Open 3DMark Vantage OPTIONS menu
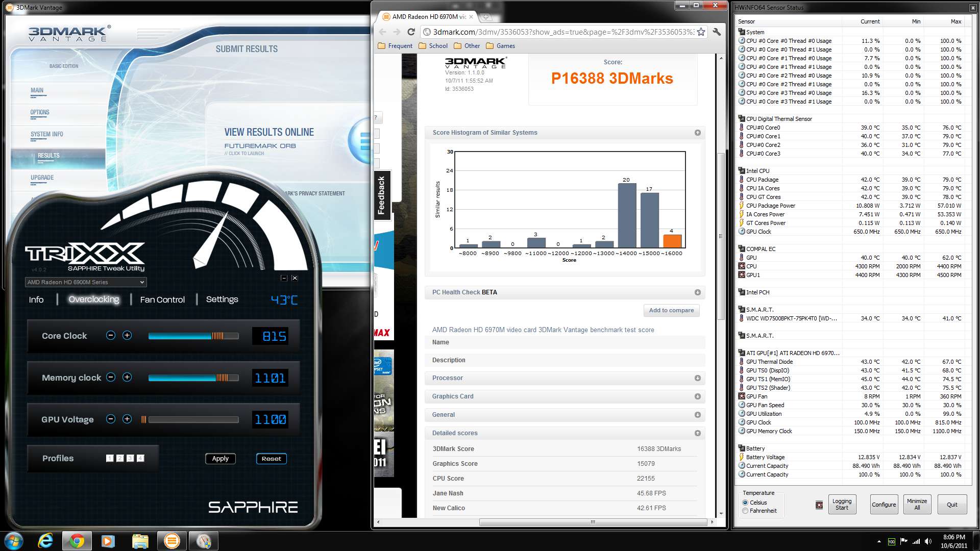Screen dimensions: 980x551 [40, 112]
